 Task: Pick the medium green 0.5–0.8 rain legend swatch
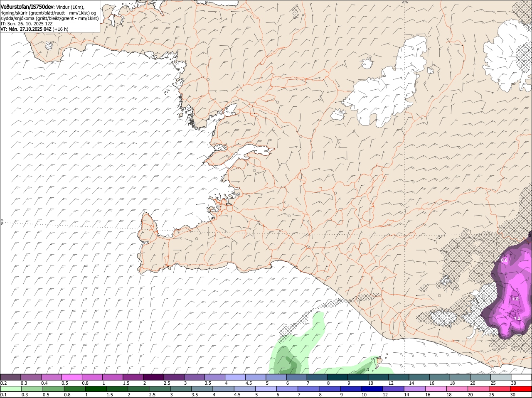point(53,389)
